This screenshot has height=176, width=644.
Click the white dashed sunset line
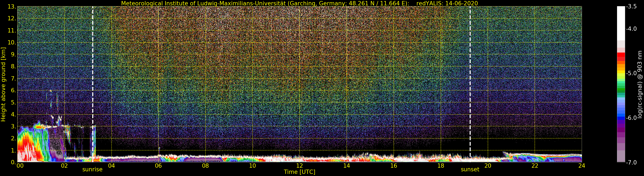click(470, 84)
